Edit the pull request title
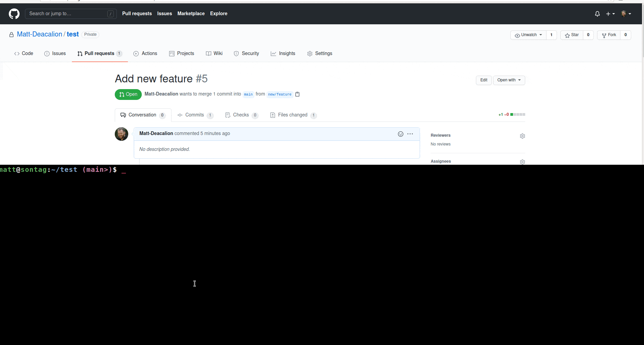This screenshot has height=345, width=644. click(x=484, y=80)
